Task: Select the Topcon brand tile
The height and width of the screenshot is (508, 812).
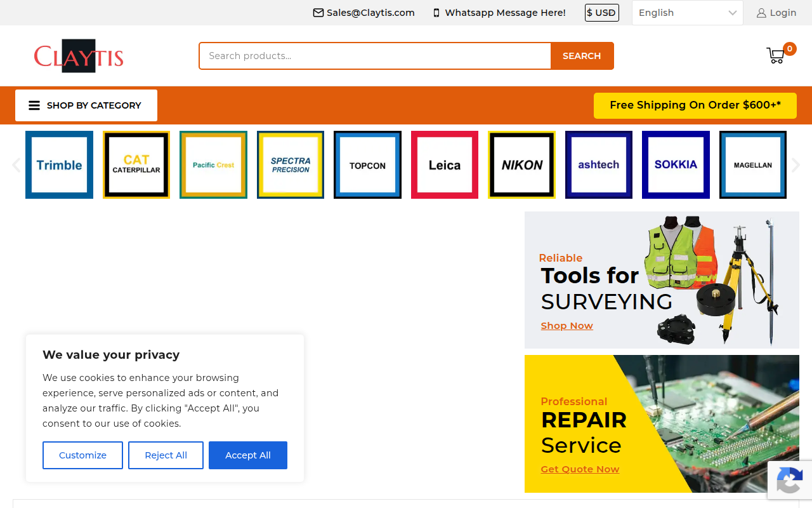Action: (x=367, y=164)
